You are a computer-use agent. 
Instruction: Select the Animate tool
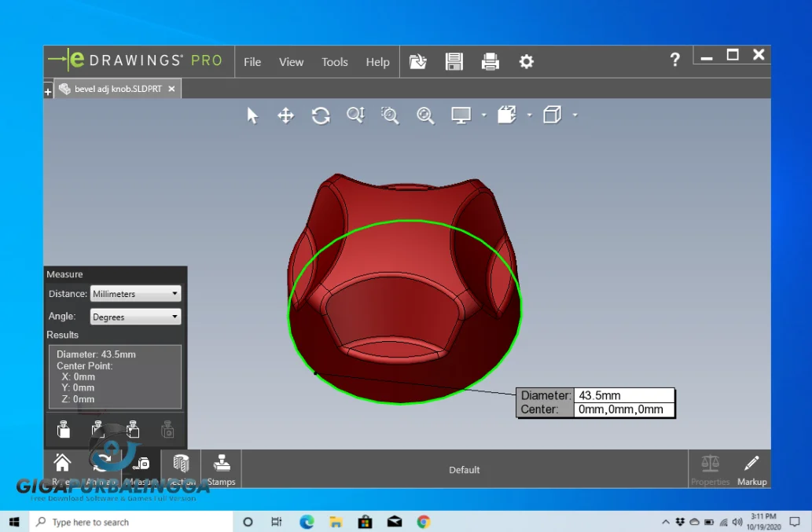(x=102, y=465)
